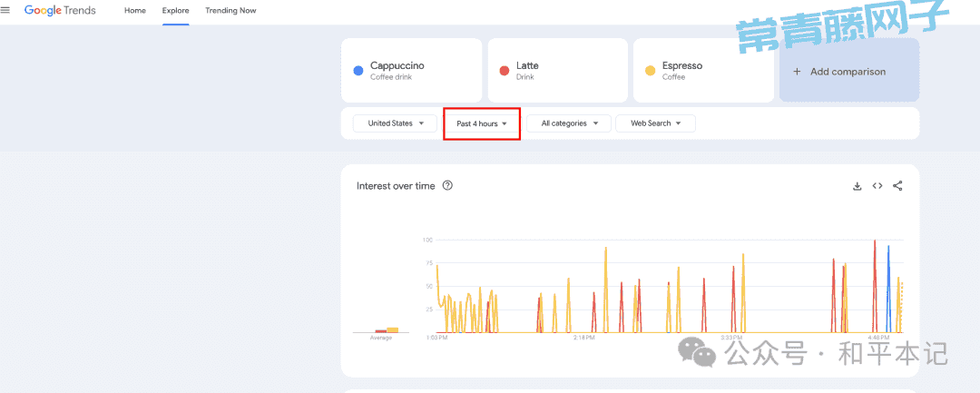Click the plus icon in Add comparison
This screenshot has height=393, width=980.
(797, 71)
